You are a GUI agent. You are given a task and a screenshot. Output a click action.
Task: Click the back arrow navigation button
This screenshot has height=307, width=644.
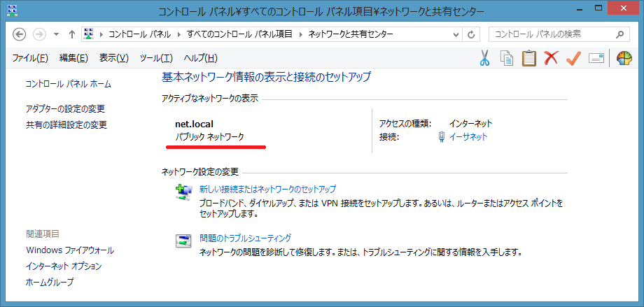click(x=20, y=34)
